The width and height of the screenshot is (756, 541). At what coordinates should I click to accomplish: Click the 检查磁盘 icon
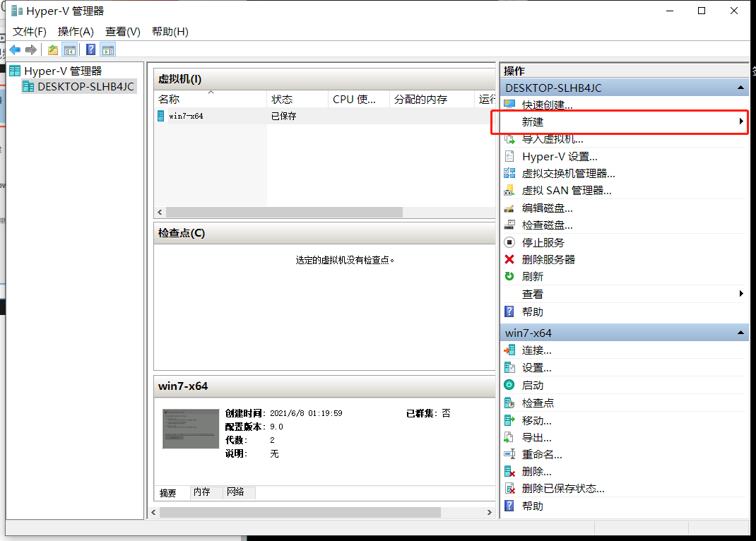pos(509,225)
